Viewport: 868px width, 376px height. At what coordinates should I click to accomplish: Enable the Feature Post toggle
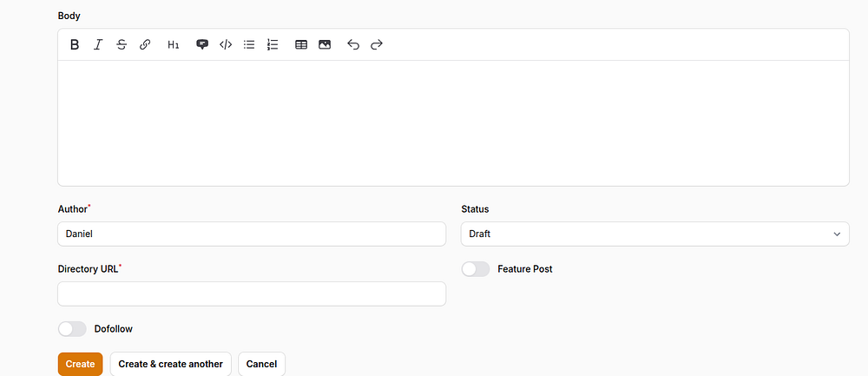[x=476, y=269]
